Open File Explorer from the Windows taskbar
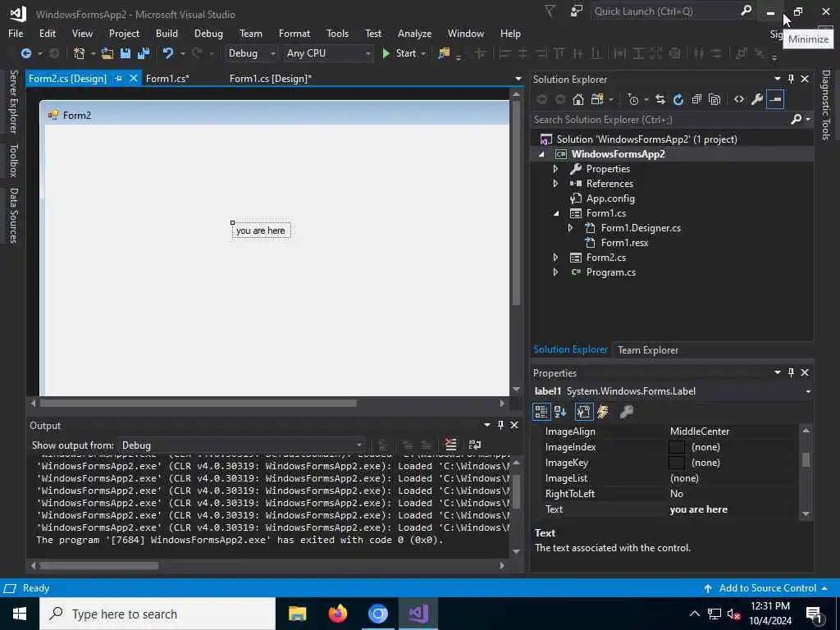 [297, 614]
